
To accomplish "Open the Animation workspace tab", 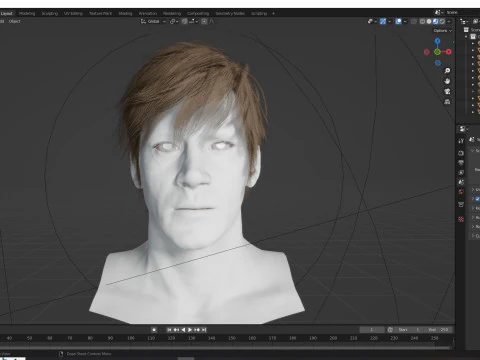I will [148, 13].
